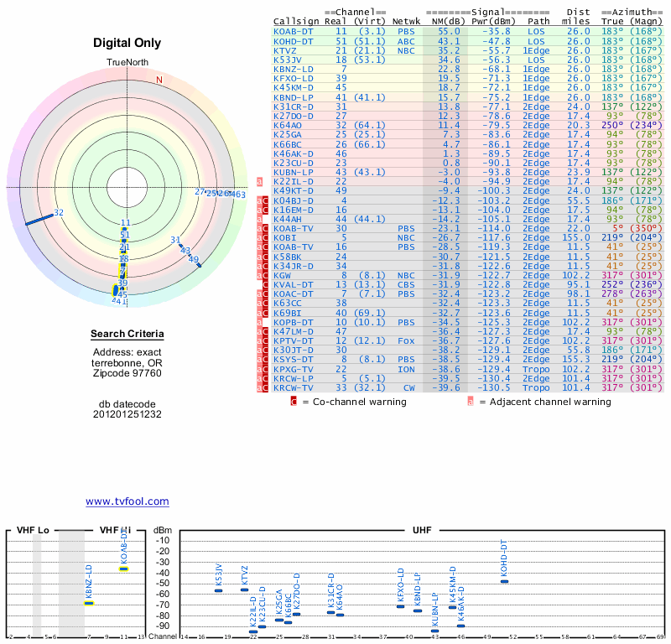
Task: Select callsign K04BJ-D in the table
Action: click(294, 200)
